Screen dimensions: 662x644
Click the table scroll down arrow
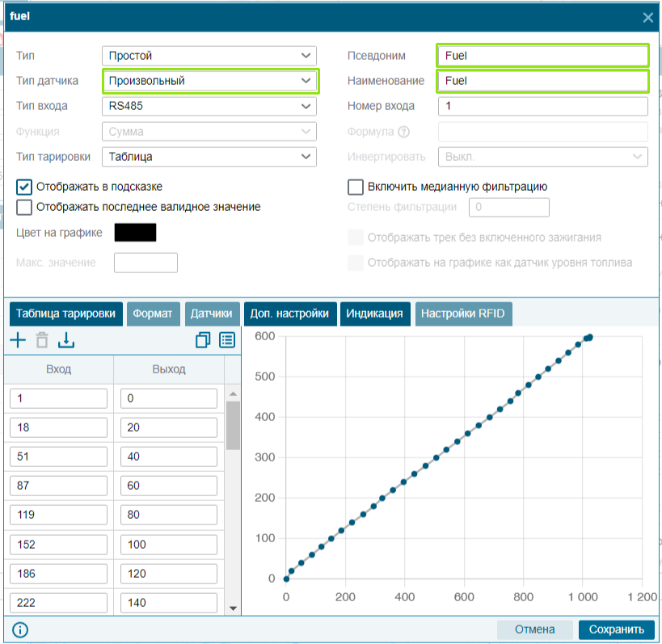pos(233,608)
